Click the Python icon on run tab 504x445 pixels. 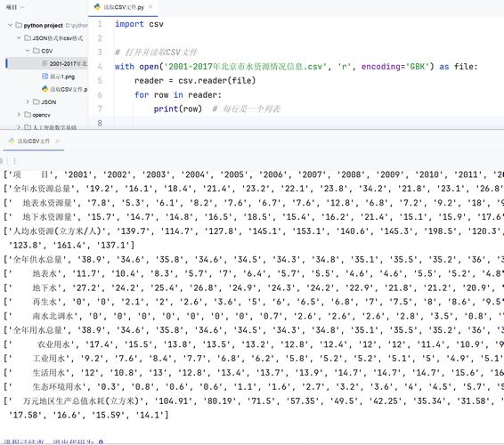(12, 141)
